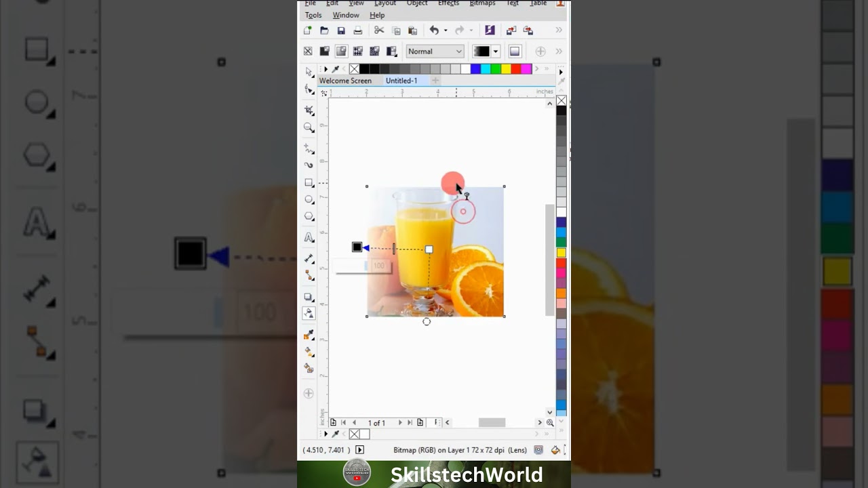Pick the magenta swatch in top palette

(x=526, y=69)
